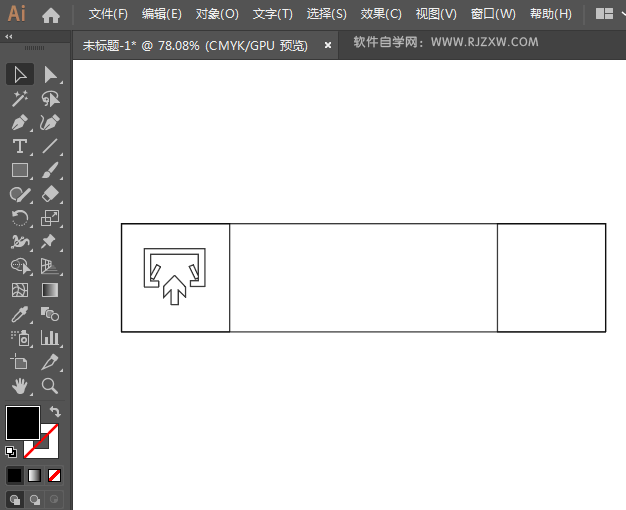Select the Symbol Sprayer tool

point(20,338)
